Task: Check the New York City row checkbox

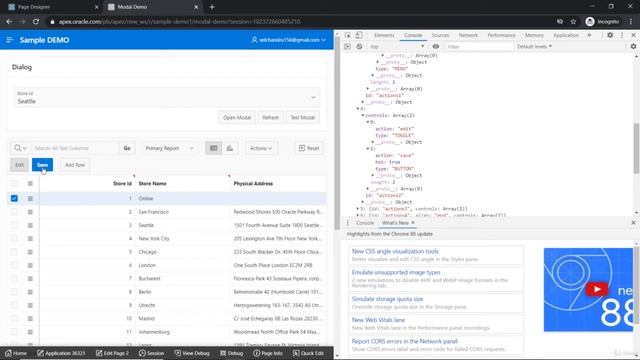Action: (x=14, y=238)
